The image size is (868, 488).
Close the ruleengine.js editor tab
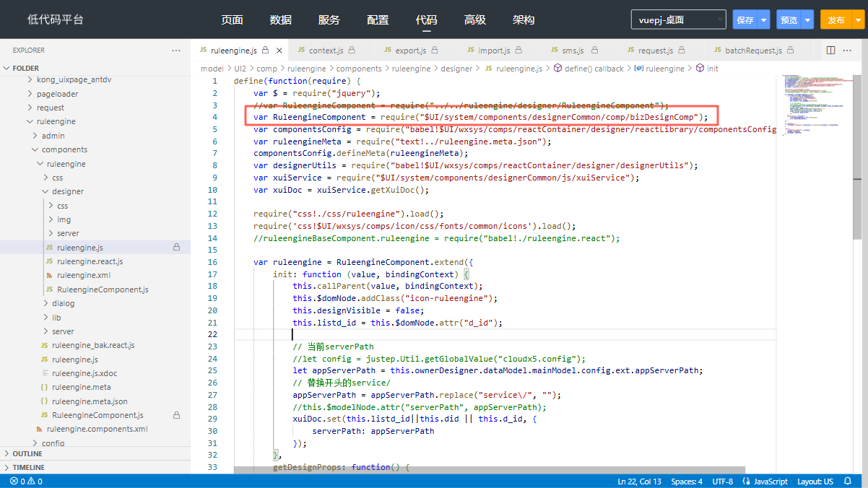280,51
